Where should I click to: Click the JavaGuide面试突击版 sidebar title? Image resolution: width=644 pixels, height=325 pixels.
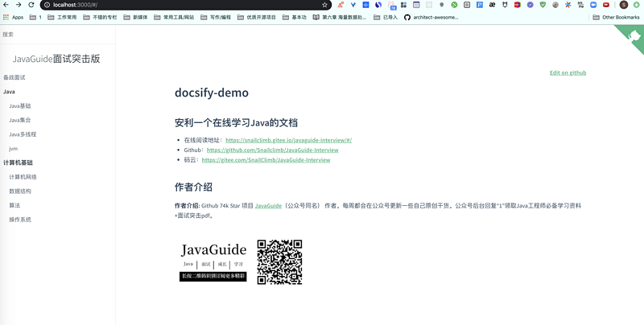[56, 59]
